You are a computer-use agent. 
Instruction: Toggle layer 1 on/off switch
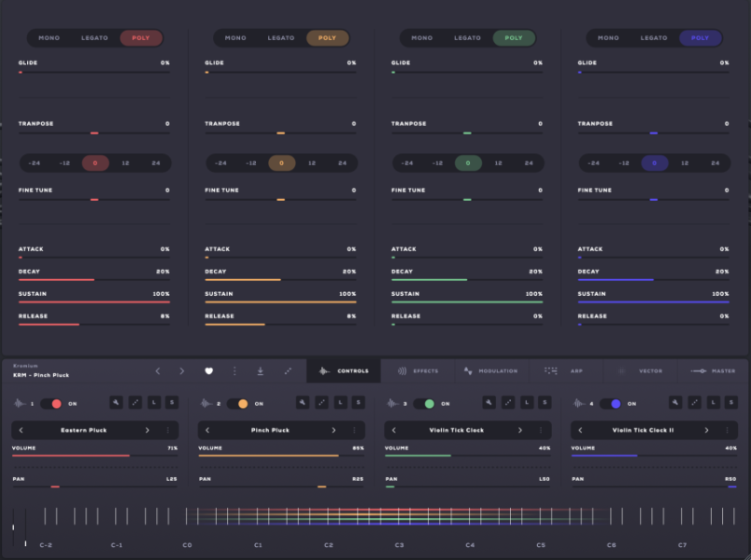(x=51, y=403)
